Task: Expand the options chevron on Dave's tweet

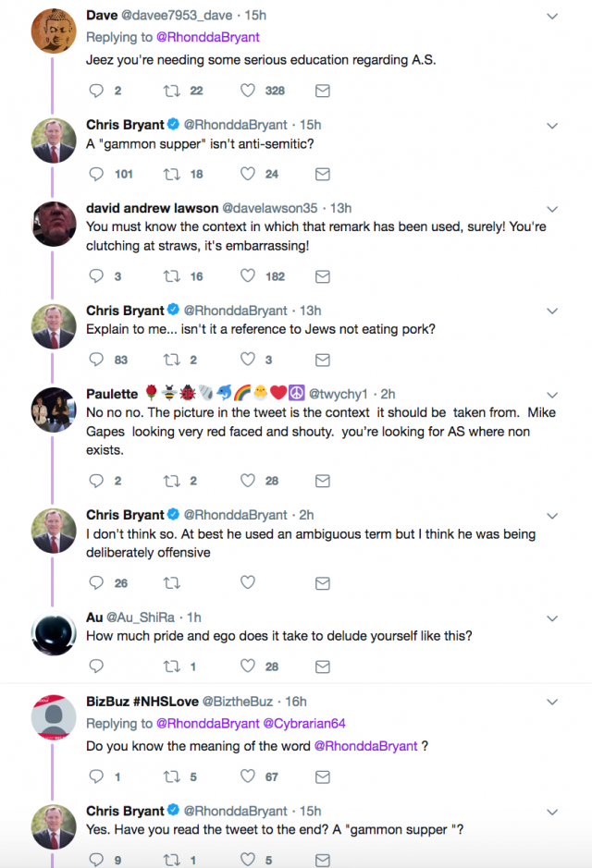Action: [x=552, y=16]
